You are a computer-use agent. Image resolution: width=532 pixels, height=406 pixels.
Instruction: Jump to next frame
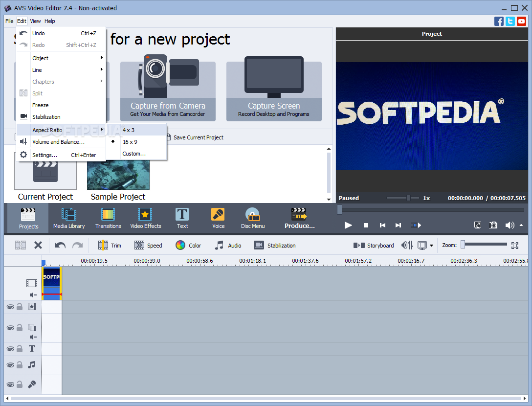pyautogui.click(x=399, y=225)
